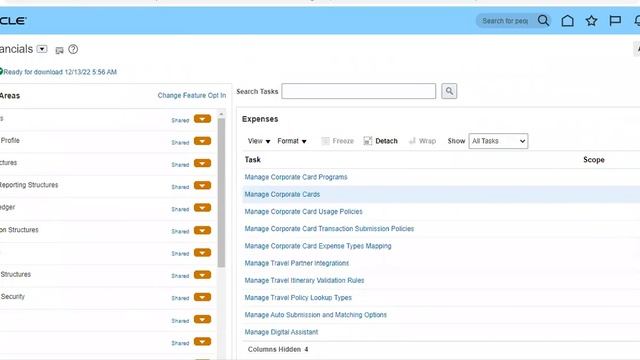Open Favorites star icon
Image resolution: width=640 pixels, height=360 pixels.
tap(591, 20)
